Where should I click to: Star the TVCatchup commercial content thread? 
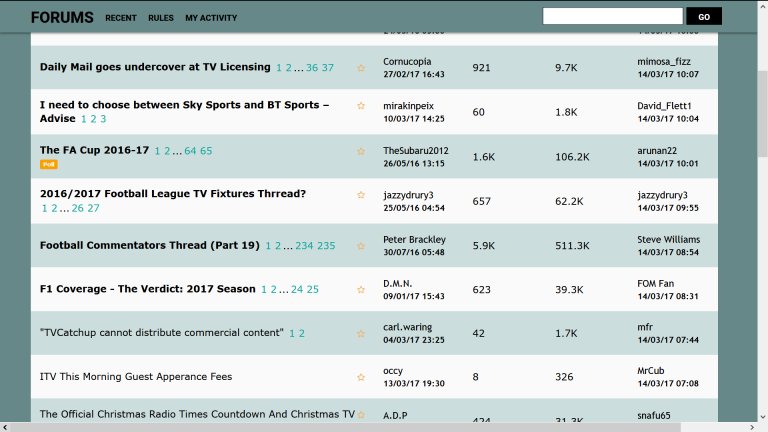[361, 334]
